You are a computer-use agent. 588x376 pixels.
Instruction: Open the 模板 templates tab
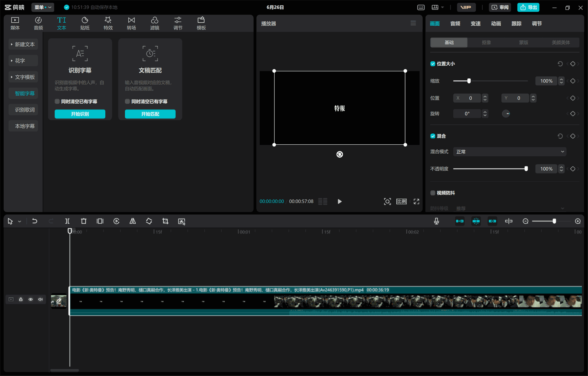coord(201,24)
